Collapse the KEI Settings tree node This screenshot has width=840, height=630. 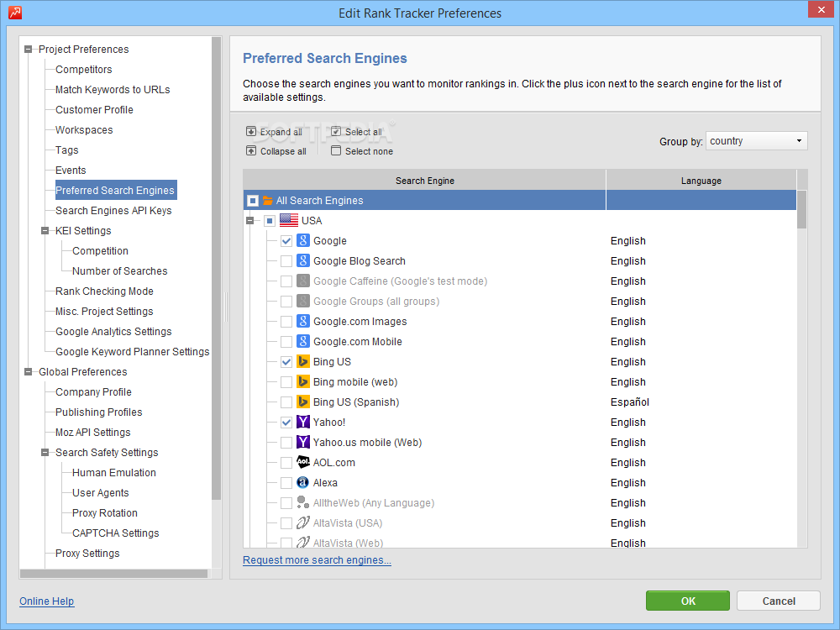click(45, 231)
